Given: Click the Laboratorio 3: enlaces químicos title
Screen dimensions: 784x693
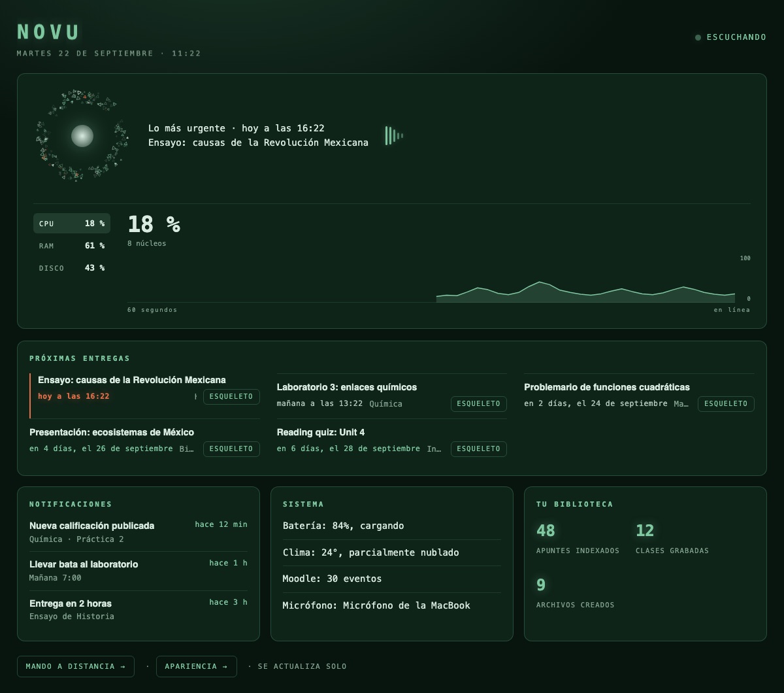Looking at the screenshot, I should coord(347,387).
